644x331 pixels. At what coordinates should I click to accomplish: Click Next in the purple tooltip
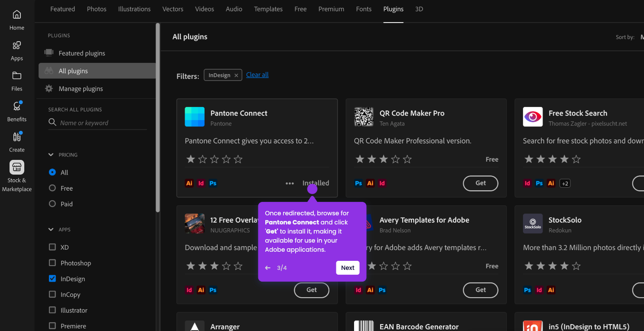tap(348, 268)
